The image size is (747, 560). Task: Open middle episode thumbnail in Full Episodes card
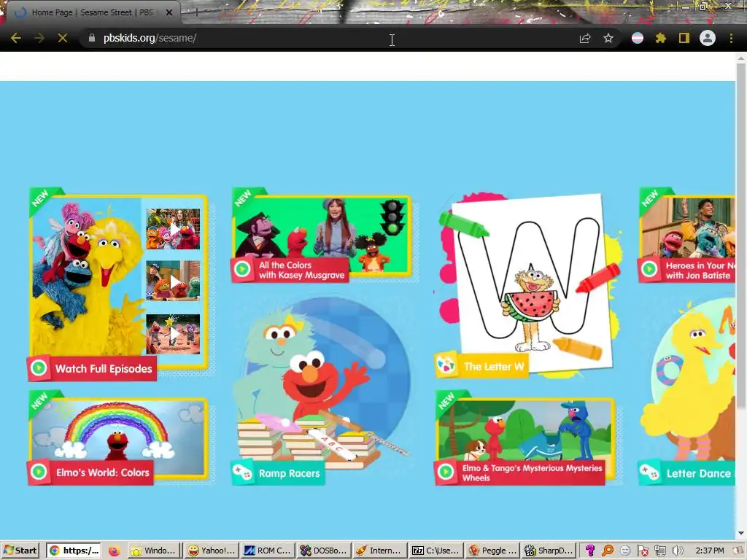[173, 281]
